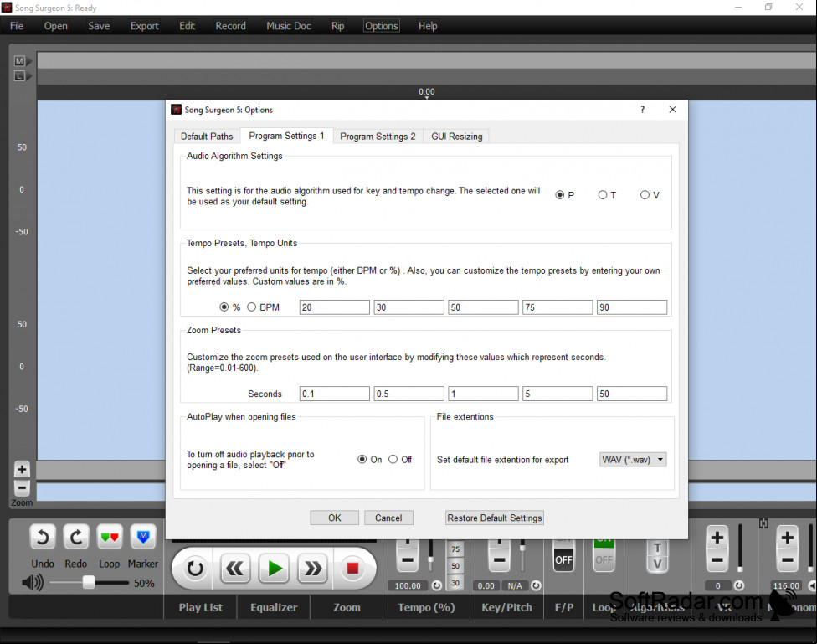Fast forward with the double right arrow button

pyautogui.click(x=312, y=569)
